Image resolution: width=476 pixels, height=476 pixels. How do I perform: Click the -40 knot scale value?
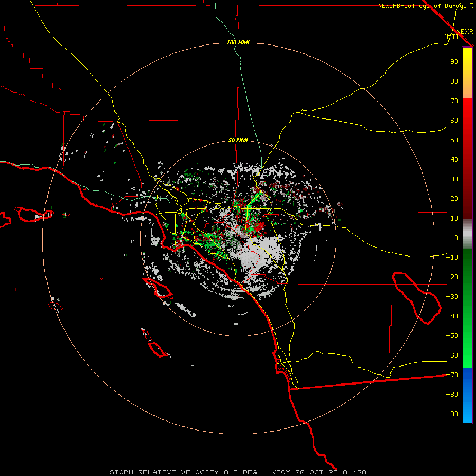coord(452,316)
